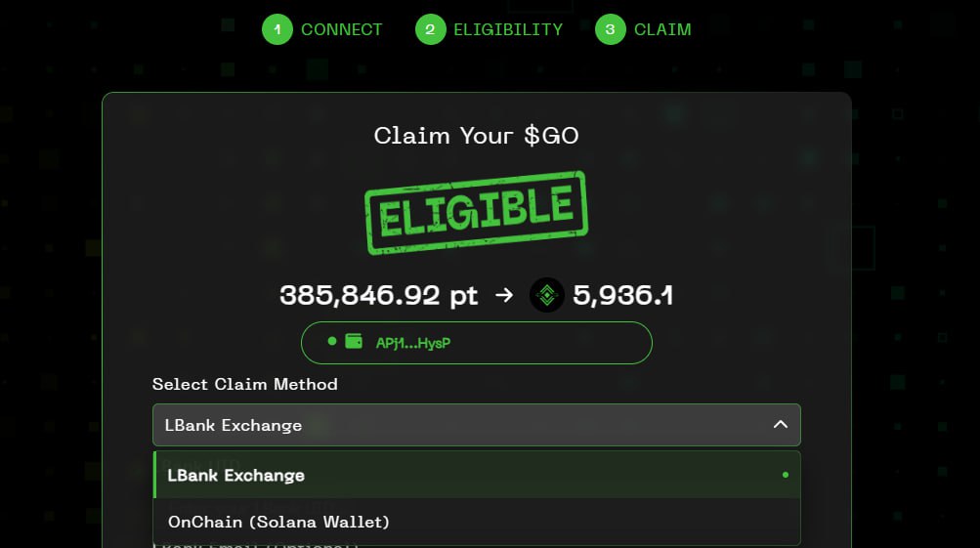Click the LBank Exchange dropdown field

pos(477,425)
